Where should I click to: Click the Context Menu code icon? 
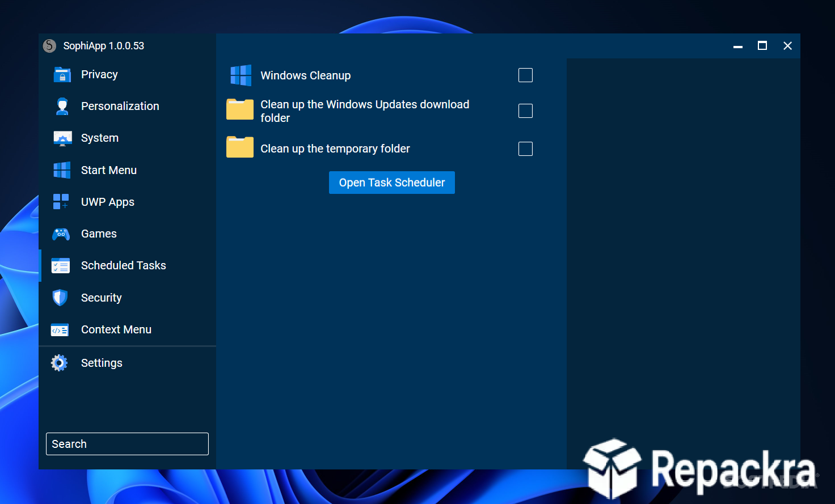[x=60, y=330]
